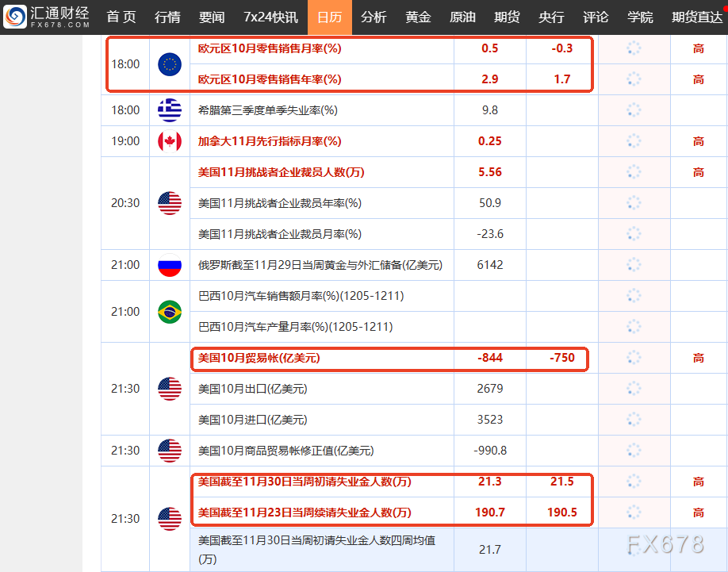
Task: Click the Canada flag icon
Action: [169, 141]
